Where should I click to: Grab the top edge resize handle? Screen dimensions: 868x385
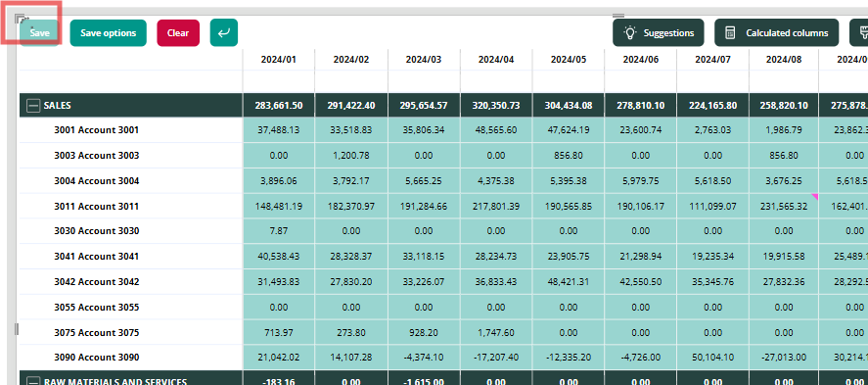coord(618,16)
